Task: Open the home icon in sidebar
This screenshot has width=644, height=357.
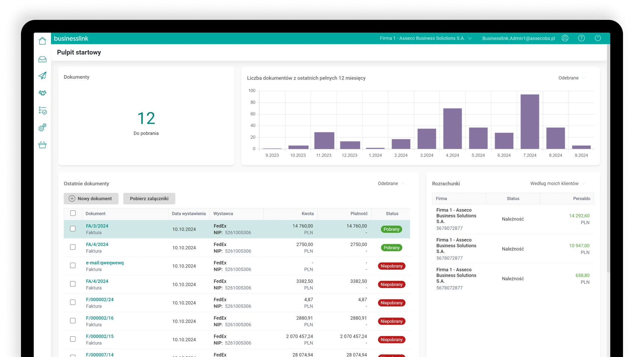Action: 42,41
